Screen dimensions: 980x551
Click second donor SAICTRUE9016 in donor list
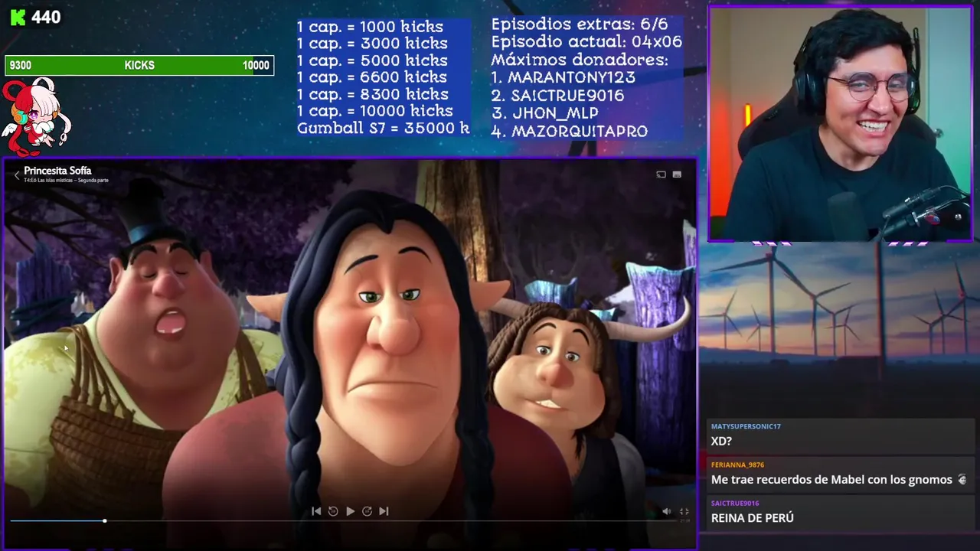(558, 96)
